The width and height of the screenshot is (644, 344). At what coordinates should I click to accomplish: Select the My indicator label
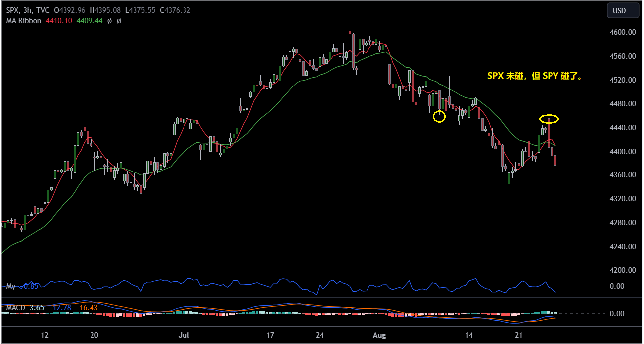(11, 286)
